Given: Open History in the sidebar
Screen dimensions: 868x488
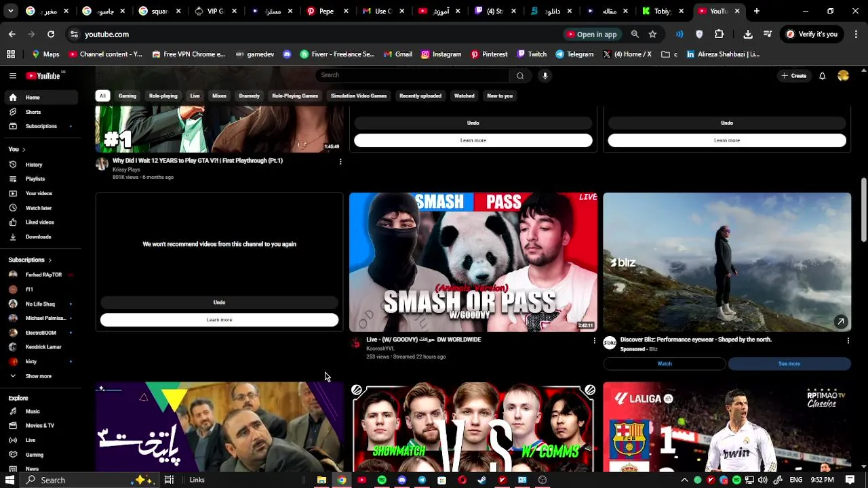Looking at the screenshot, I should [41, 165].
